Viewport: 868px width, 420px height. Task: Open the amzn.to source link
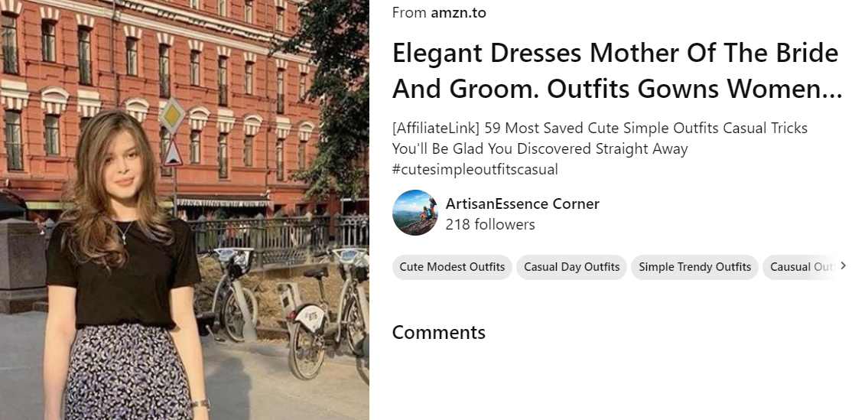tap(458, 13)
